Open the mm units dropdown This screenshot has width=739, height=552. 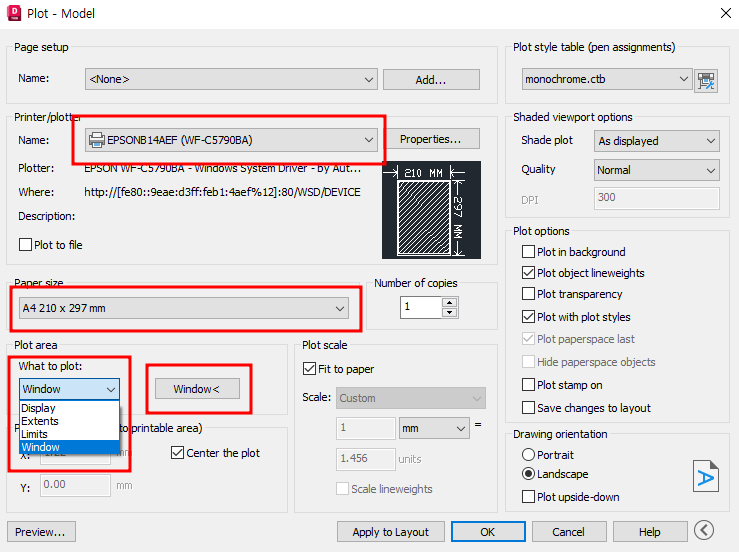(x=434, y=428)
